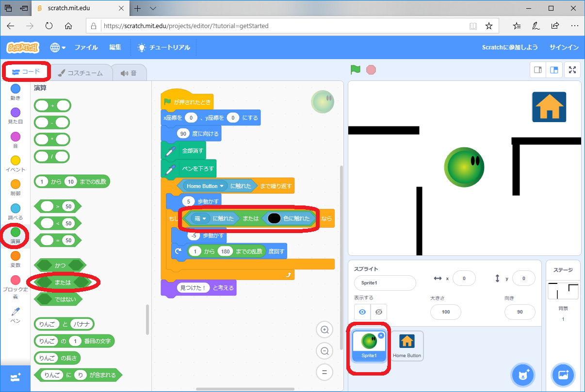585x392 pixels.
Task: Open the 制御 (Control) block category
Action: (16, 187)
